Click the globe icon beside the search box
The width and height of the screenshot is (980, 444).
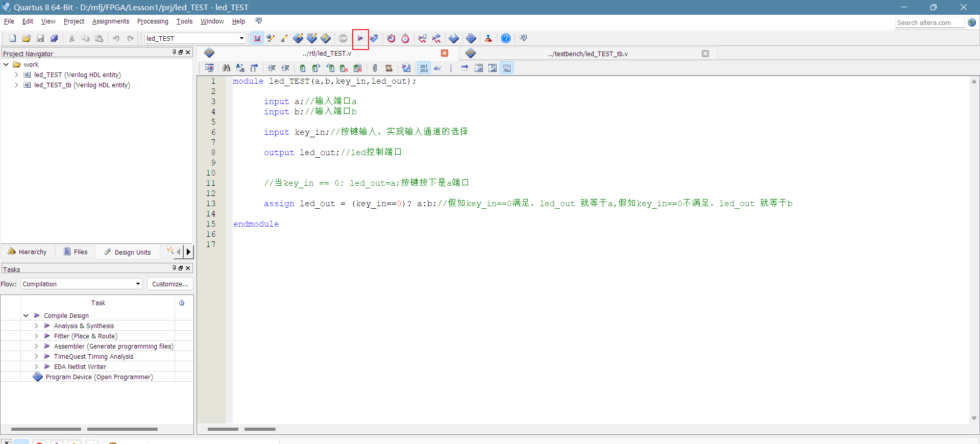972,22
